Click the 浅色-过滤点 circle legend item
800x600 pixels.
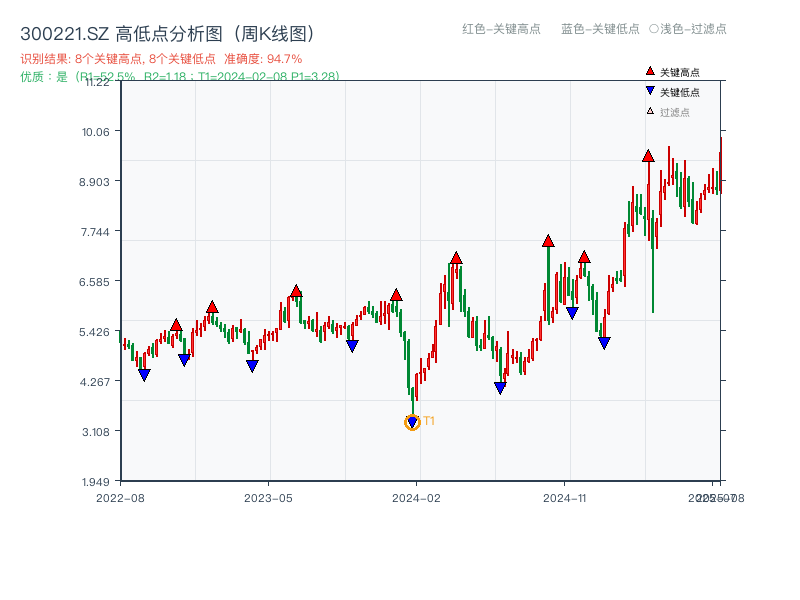point(688,29)
